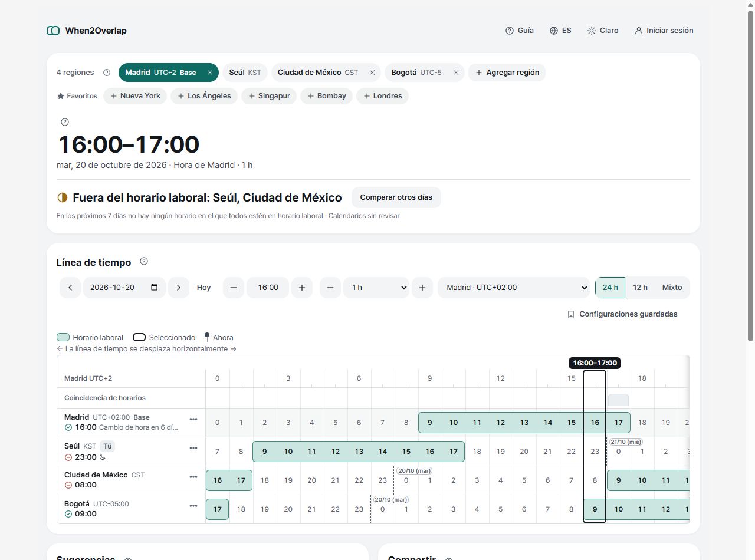Open Configuraciones guardadas bookmarks
Viewport: 755px width, 560px height.
(x=622, y=314)
